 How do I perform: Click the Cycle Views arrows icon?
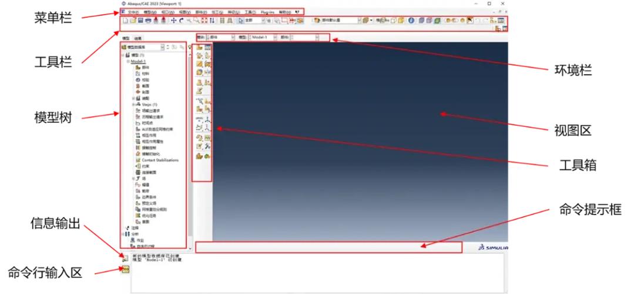pyautogui.click(x=212, y=21)
